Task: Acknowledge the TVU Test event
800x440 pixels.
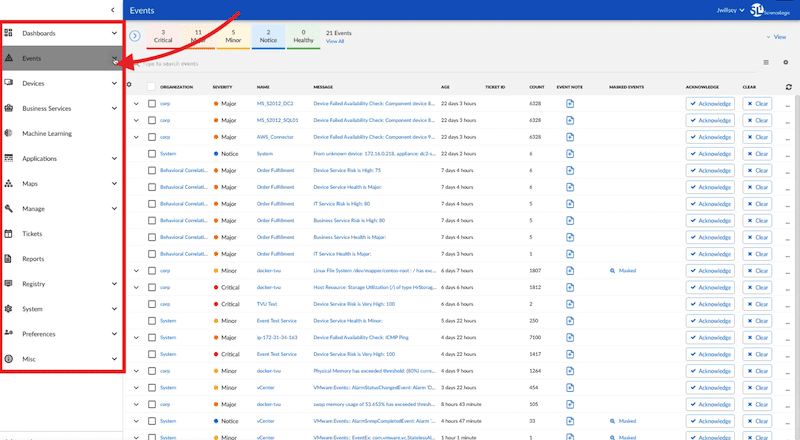Action: [x=710, y=304]
